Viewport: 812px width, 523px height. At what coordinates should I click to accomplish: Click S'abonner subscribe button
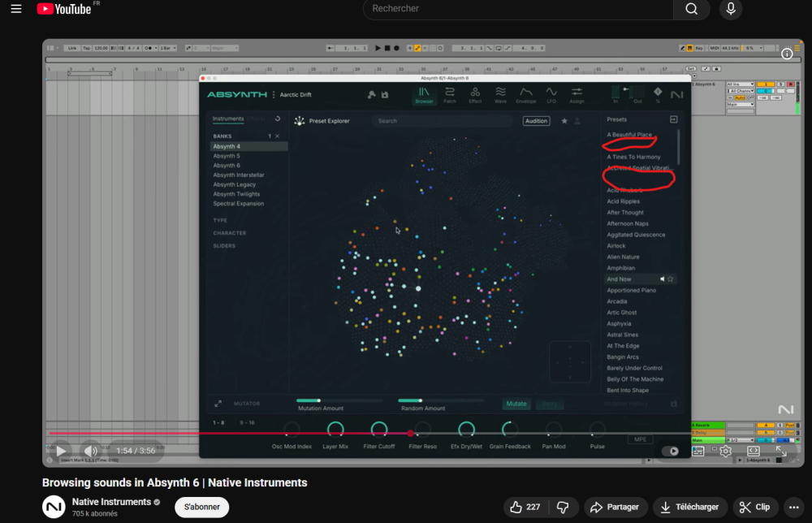point(202,507)
